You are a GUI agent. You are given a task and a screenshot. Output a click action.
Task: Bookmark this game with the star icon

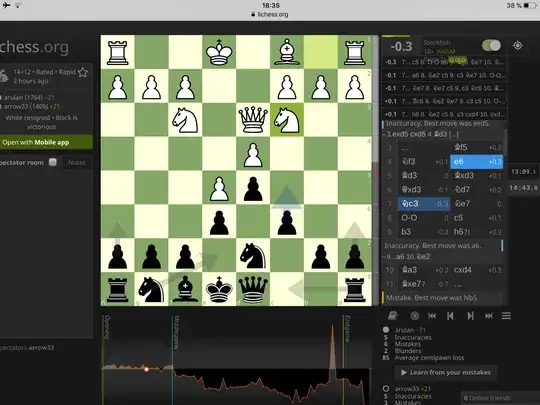tap(83, 72)
